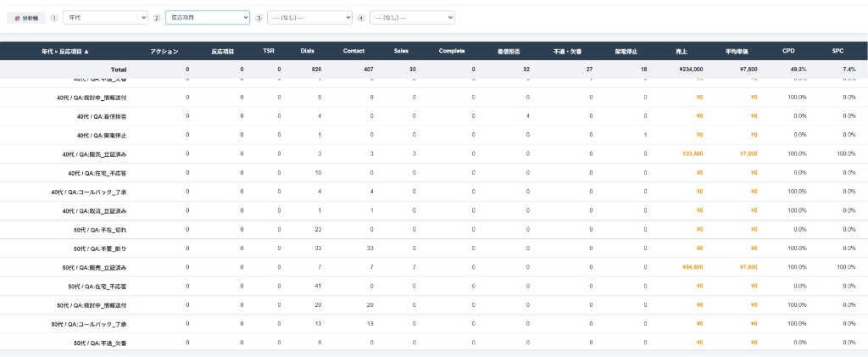The image size is (868, 357).
Task: Select row 40代 / QA:在宅_不応答
Action: pos(434,173)
